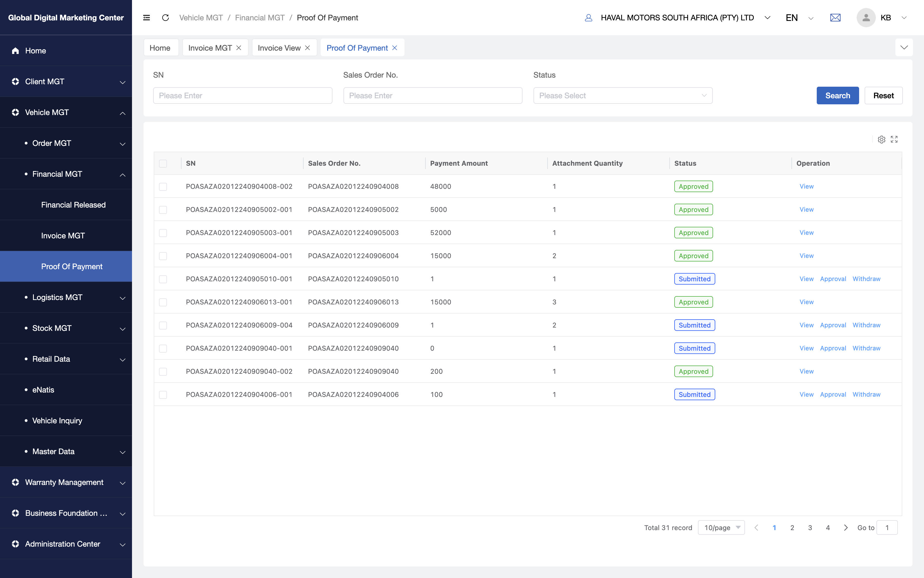Withdraw record POASAZA02012240909040-001
This screenshot has height=578, width=924.
[x=866, y=348]
